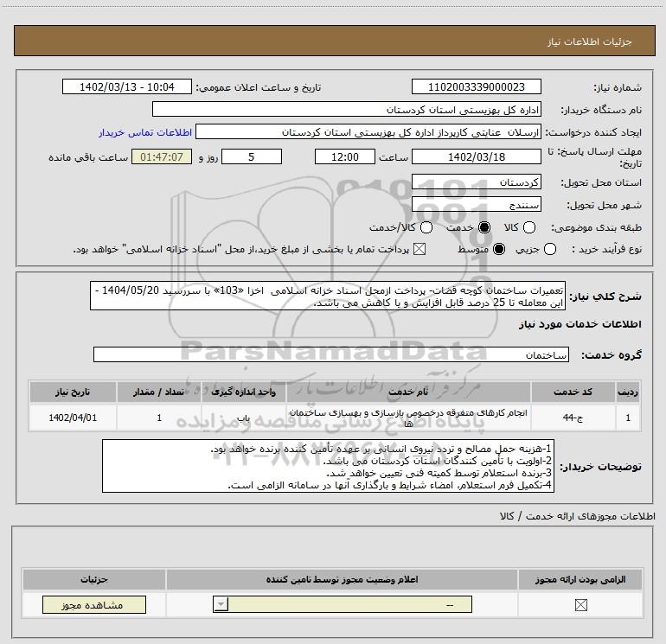Image resolution: width=666 pixels, height=644 pixels.
Task: Click the delivery province کردستان field
Action: tap(476, 182)
